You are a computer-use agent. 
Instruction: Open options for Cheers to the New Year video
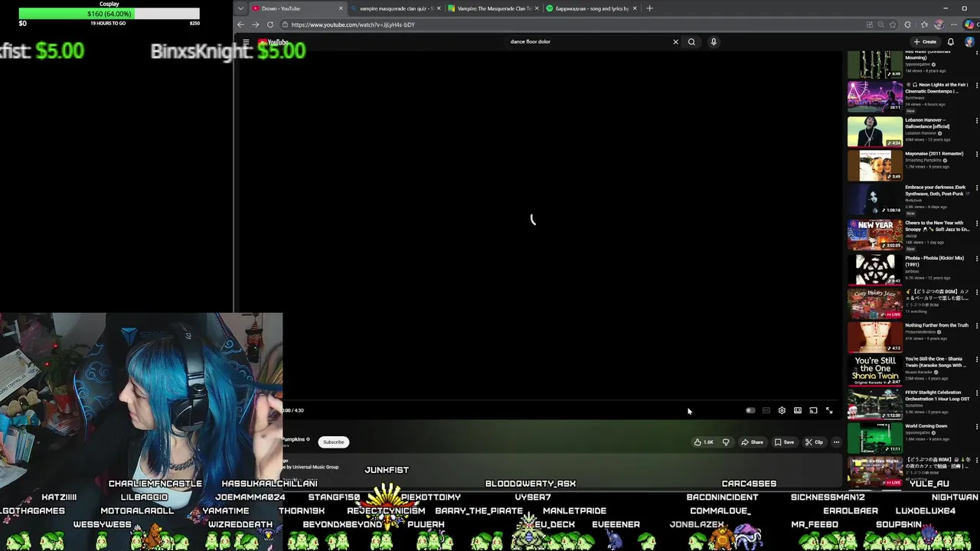click(977, 223)
